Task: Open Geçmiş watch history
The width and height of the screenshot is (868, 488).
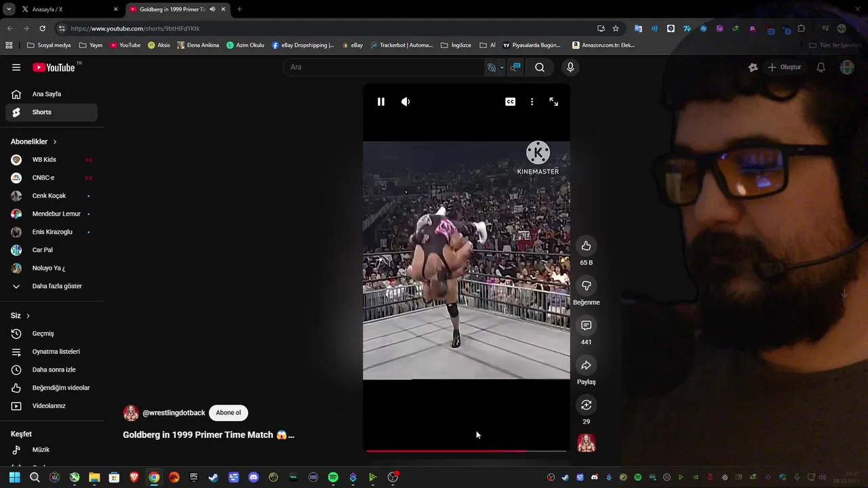Action: [52, 333]
